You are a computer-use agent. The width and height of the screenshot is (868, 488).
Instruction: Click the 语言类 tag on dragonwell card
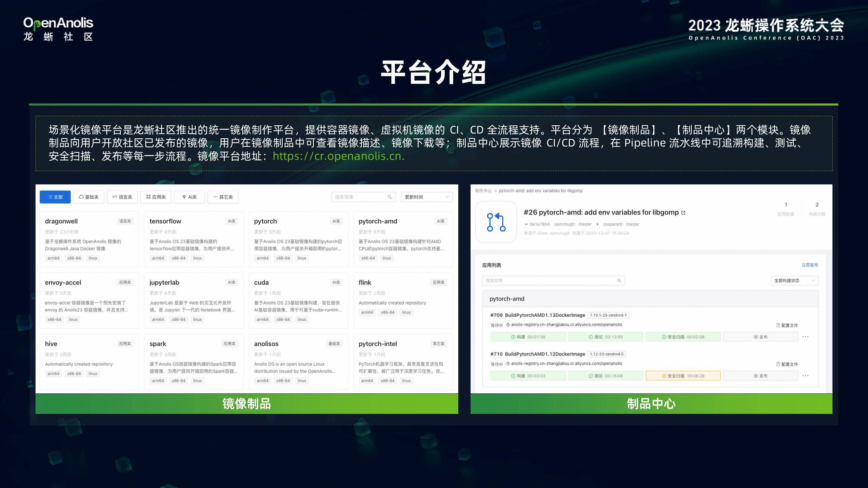(125, 221)
